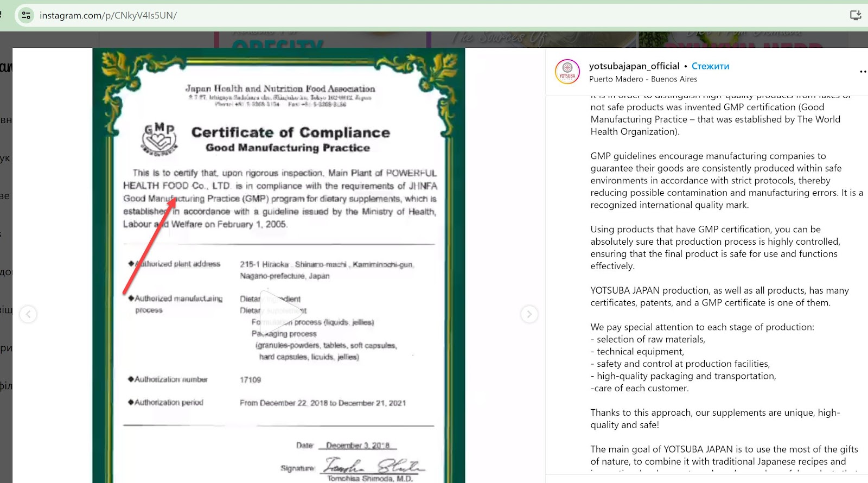Open site information icon in address bar
Image resolution: width=868 pixels, height=483 pixels.
pyautogui.click(x=26, y=15)
